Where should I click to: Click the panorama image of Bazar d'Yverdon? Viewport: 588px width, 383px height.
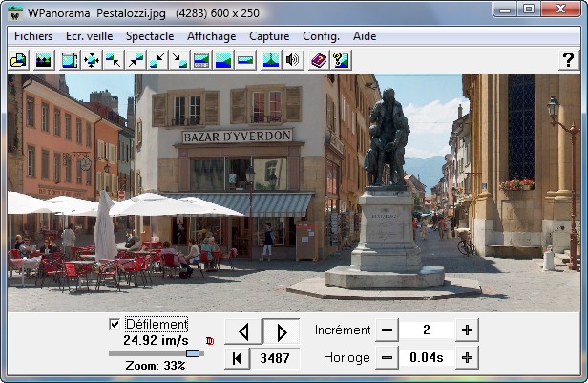point(294,193)
